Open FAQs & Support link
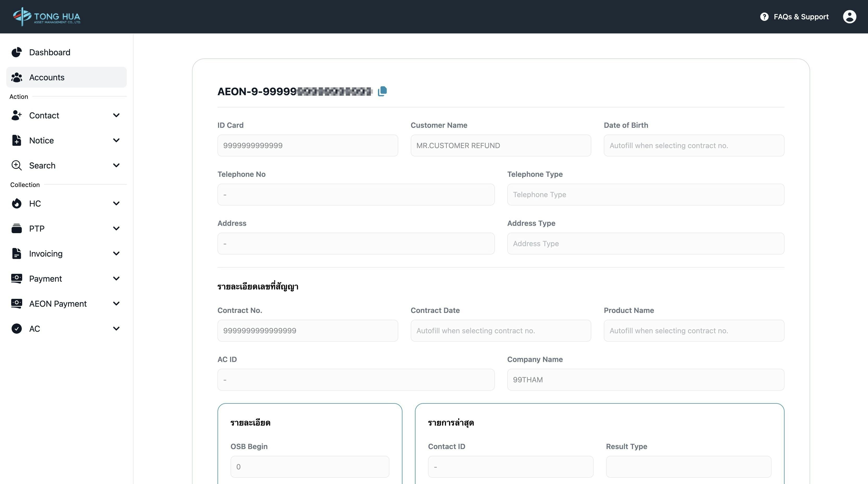Screen dimensions: 868x484 click(801, 16)
